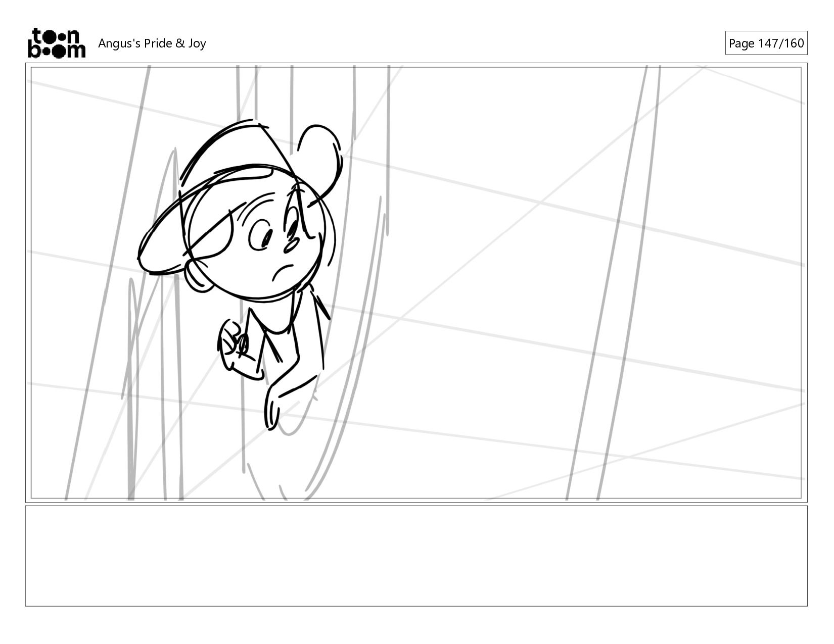
Task: Click the Toon Boom logo
Action: (x=56, y=43)
